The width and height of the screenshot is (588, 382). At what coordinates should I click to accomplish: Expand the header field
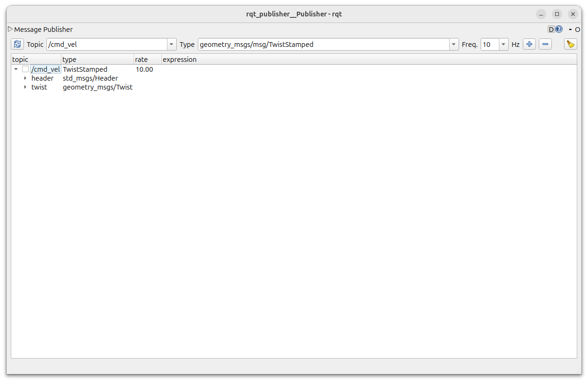pyautogui.click(x=25, y=78)
